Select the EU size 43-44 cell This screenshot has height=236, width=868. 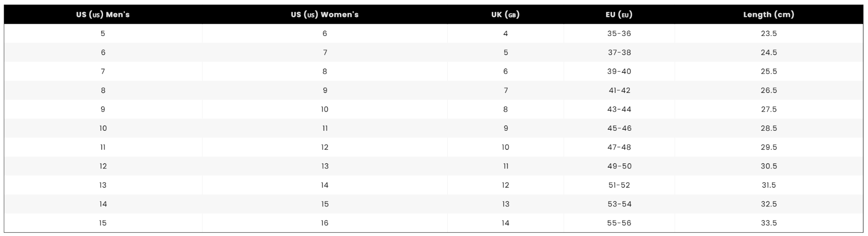(x=619, y=109)
